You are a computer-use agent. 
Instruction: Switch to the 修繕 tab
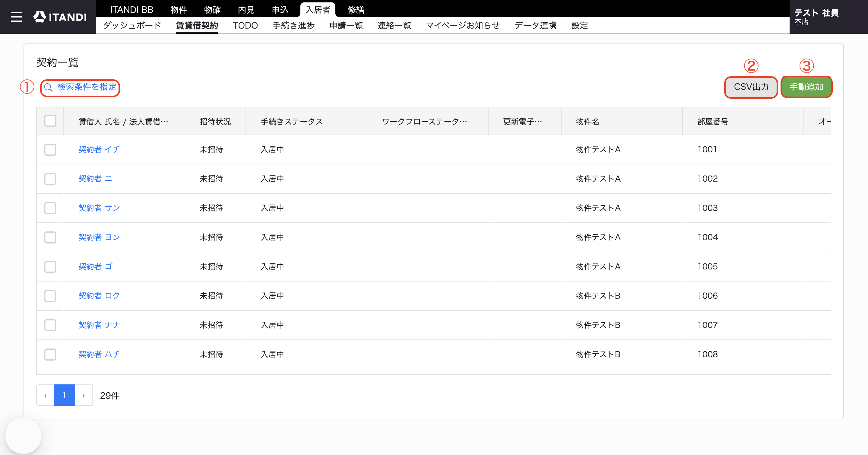point(356,10)
